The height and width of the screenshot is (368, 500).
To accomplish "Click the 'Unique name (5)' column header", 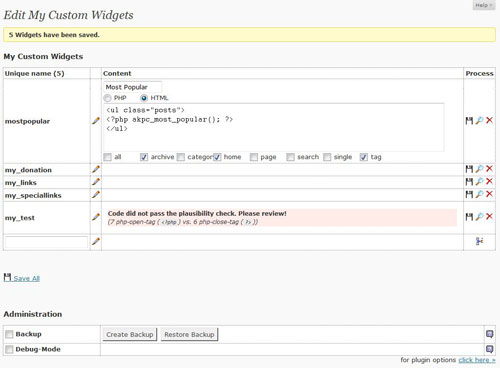I will [34, 73].
